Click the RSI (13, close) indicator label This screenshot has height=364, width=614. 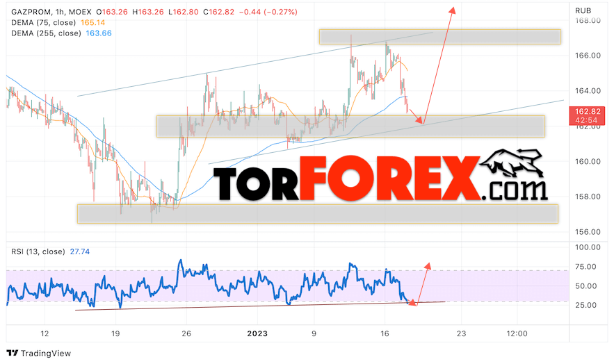[x=38, y=251]
